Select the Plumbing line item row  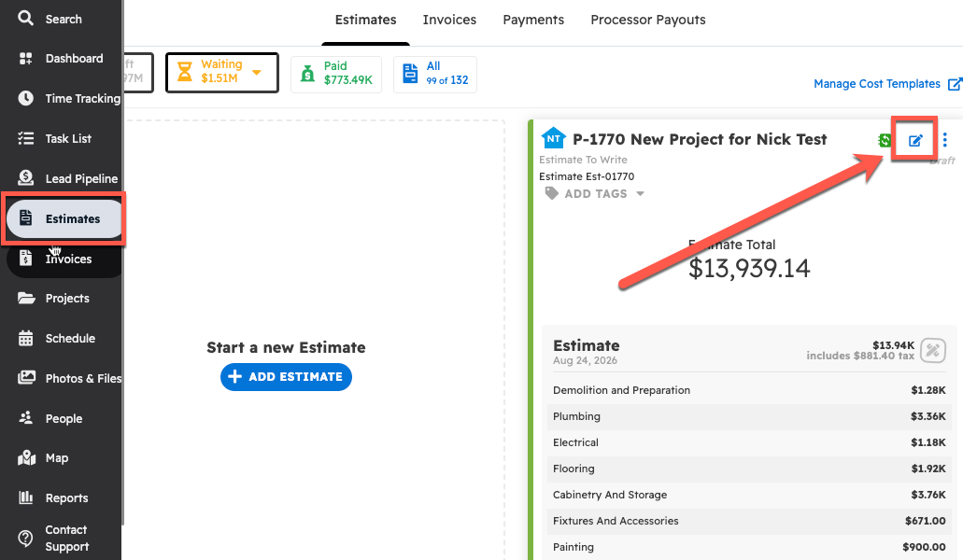(x=749, y=416)
